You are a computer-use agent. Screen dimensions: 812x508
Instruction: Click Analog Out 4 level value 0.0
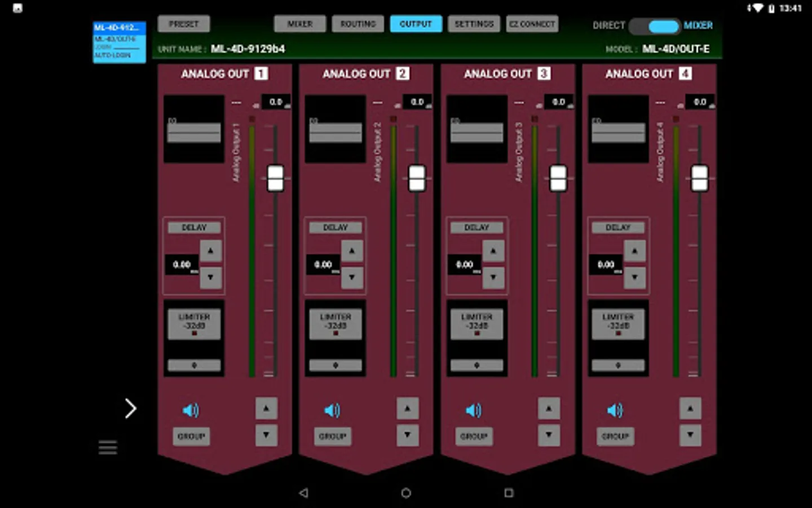click(701, 102)
